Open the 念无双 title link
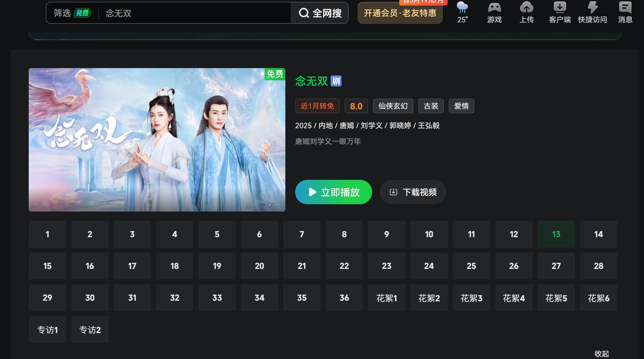The height and width of the screenshot is (359, 644). coord(311,81)
